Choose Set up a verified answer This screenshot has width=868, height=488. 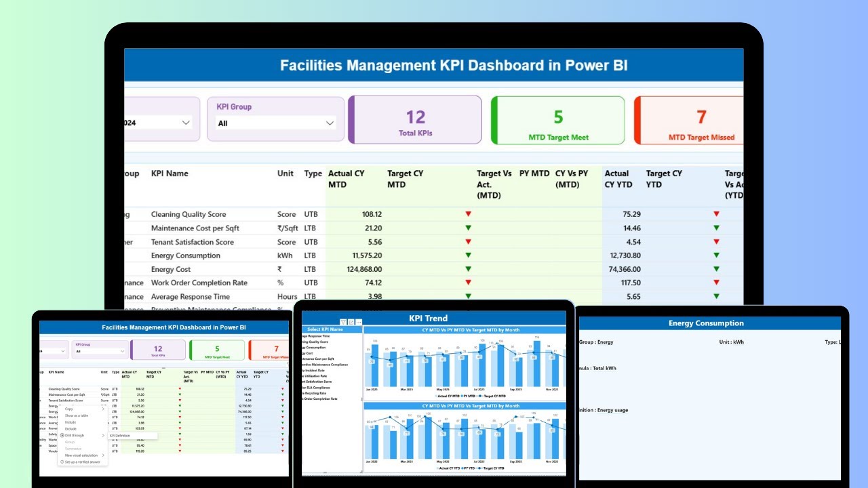(x=83, y=462)
